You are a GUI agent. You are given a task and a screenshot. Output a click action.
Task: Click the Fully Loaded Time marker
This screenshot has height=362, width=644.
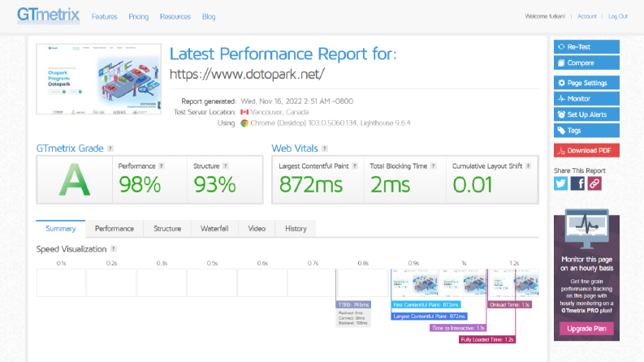(x=487, y=339)
